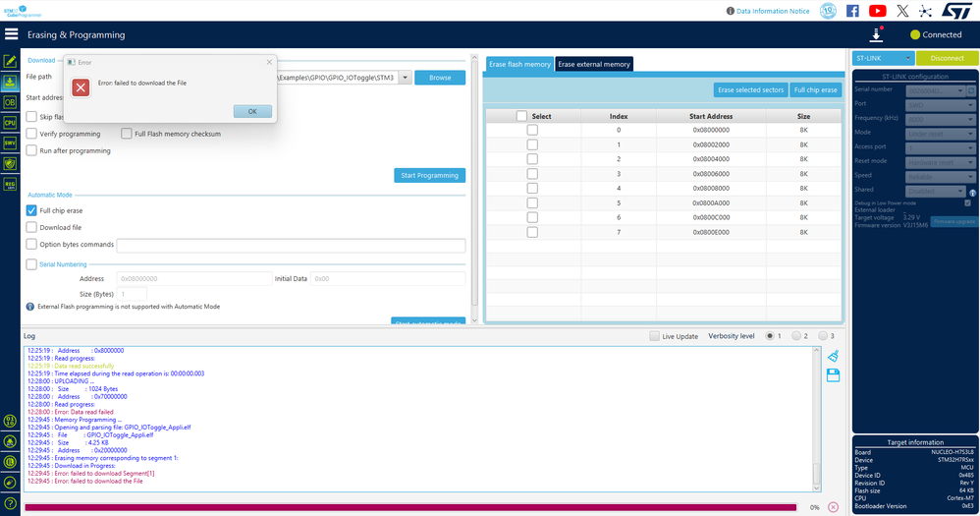This screenshot has width=980, height=516.
Task: Click the update download icon with red dot
Action: [x=876, y=35]
